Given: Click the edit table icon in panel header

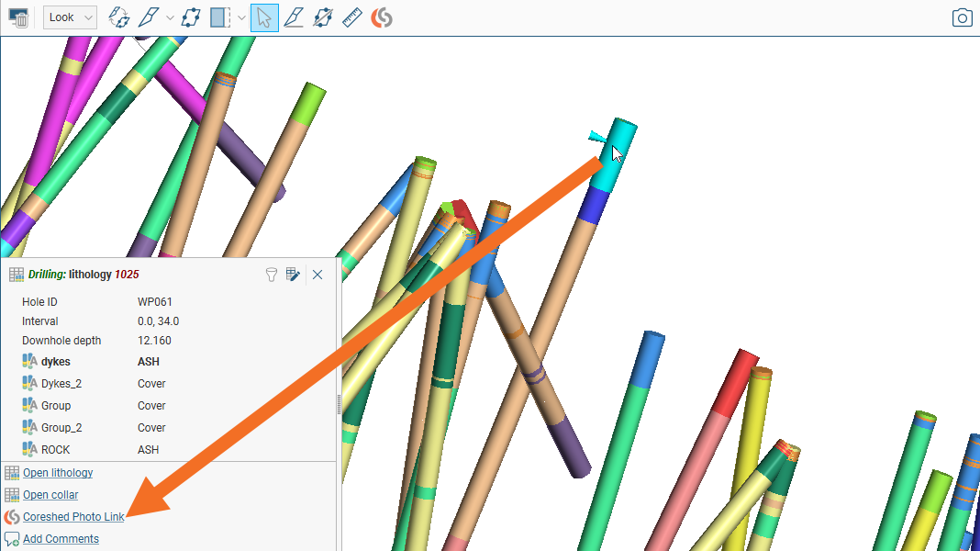Looking at the screenshot, I should pos(294,275).
